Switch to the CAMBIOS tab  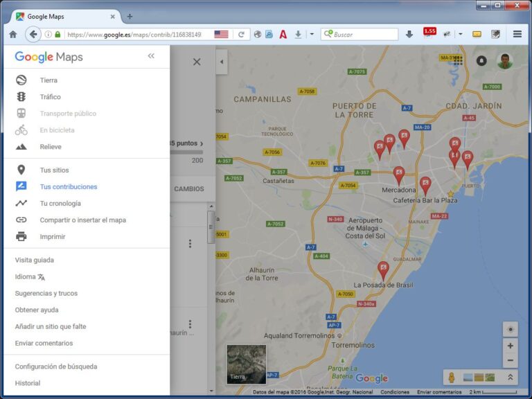pyautogui.click(x=189, y=189)
